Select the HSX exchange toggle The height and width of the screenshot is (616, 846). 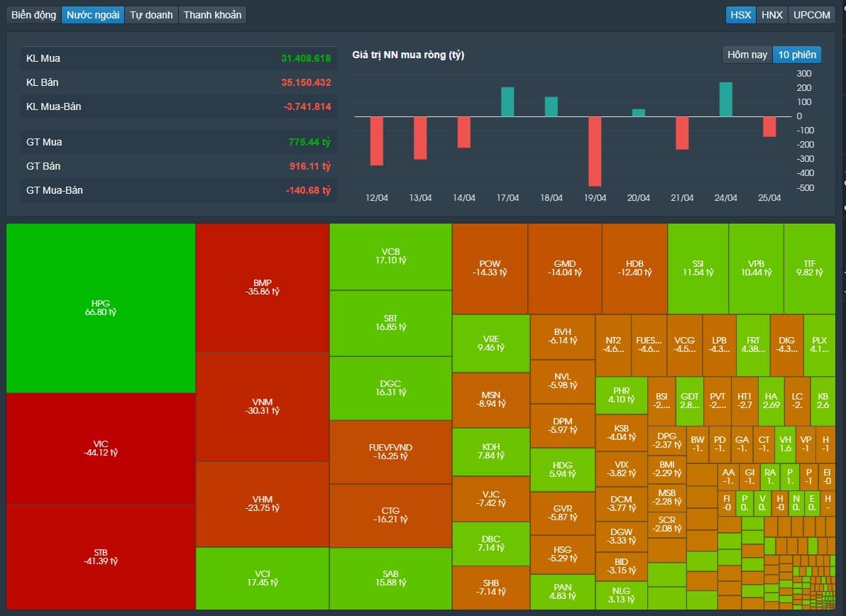pos(740,15)
